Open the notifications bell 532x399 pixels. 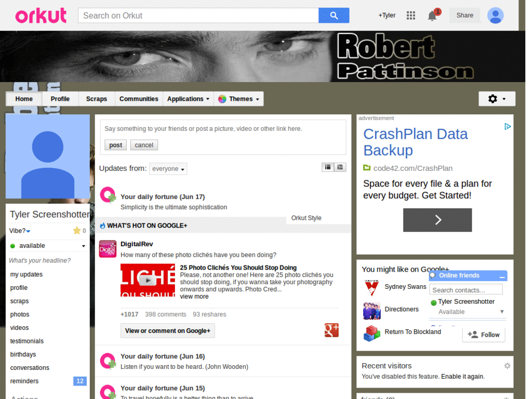click(433, 15)
